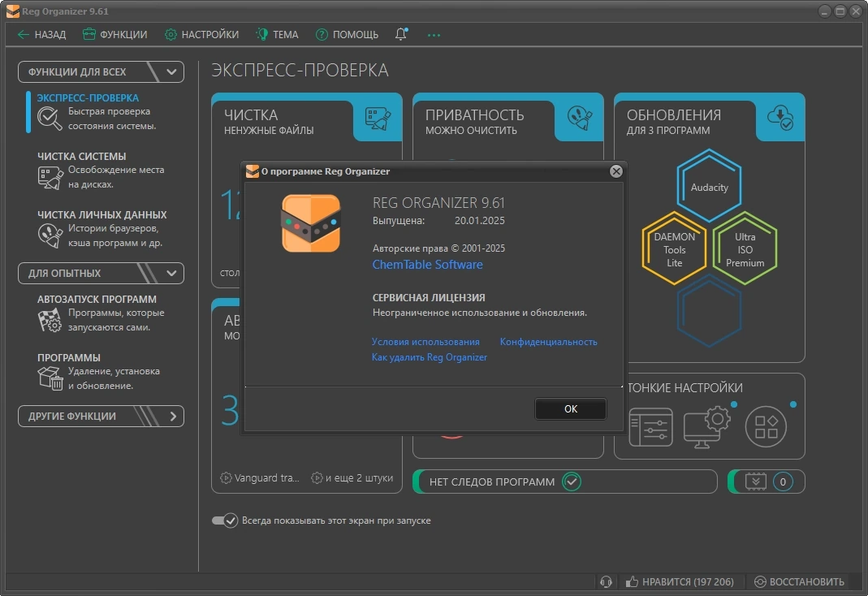The width and height of the screenshot is (868, 596).
Task: Click the programs box with trash icon
Action: pyautogui.click(x=50, y=378)
